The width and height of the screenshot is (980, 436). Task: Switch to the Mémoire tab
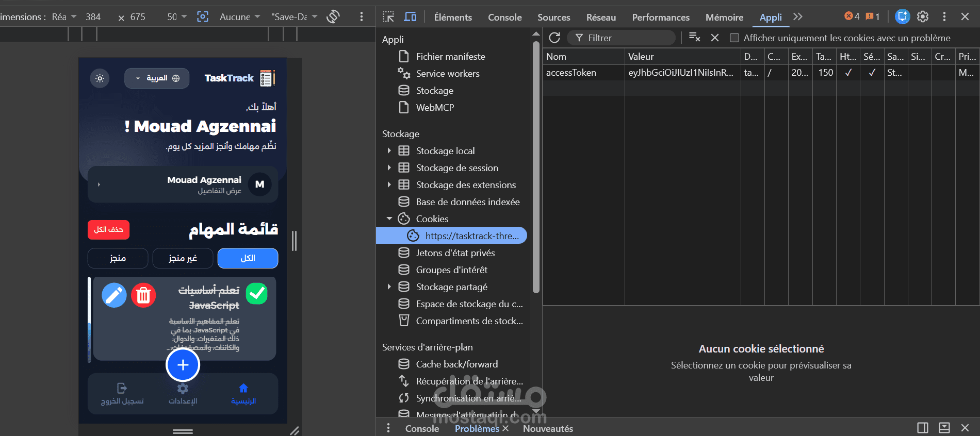point(725,18)
